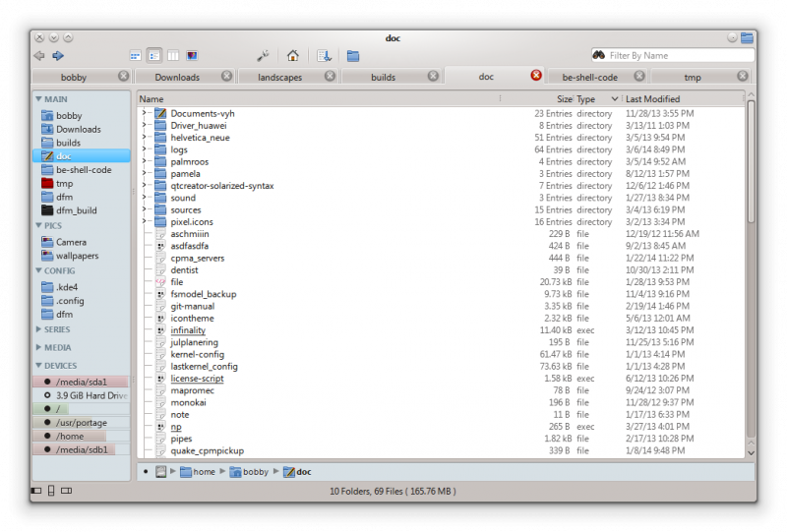
Task: Sort by the Last Modified column
Action: 683,99
